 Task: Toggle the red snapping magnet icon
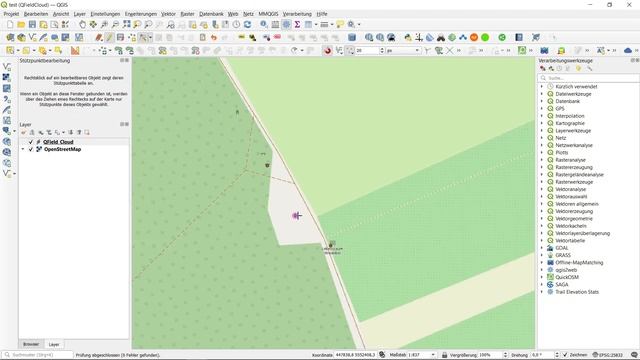pos(327,50)
